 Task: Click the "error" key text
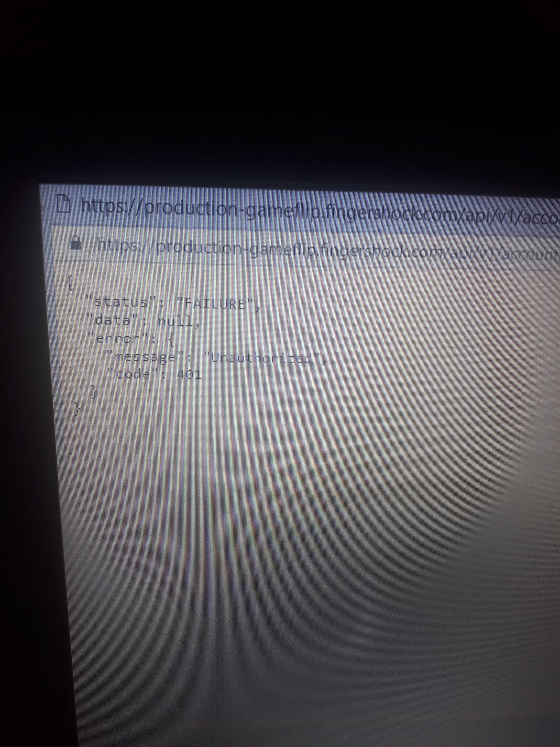[118, 338]
